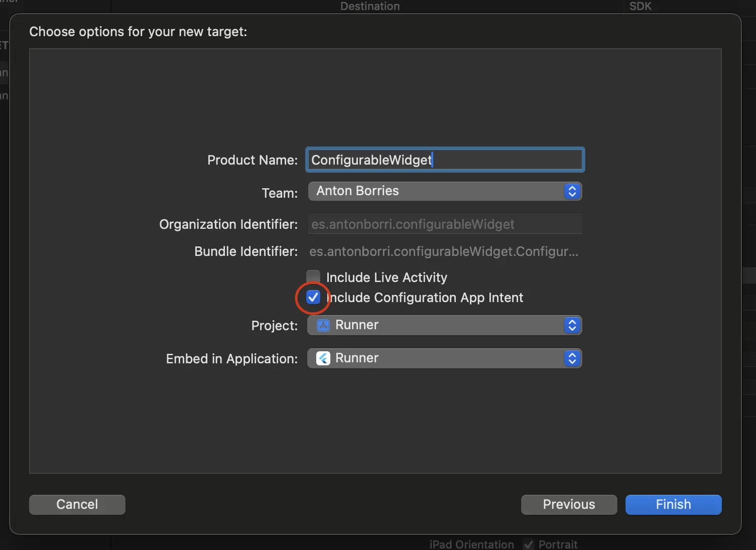Click the chevron icon on Embed in Application dropdown
The image size is (756, 550).
[572, 358]
